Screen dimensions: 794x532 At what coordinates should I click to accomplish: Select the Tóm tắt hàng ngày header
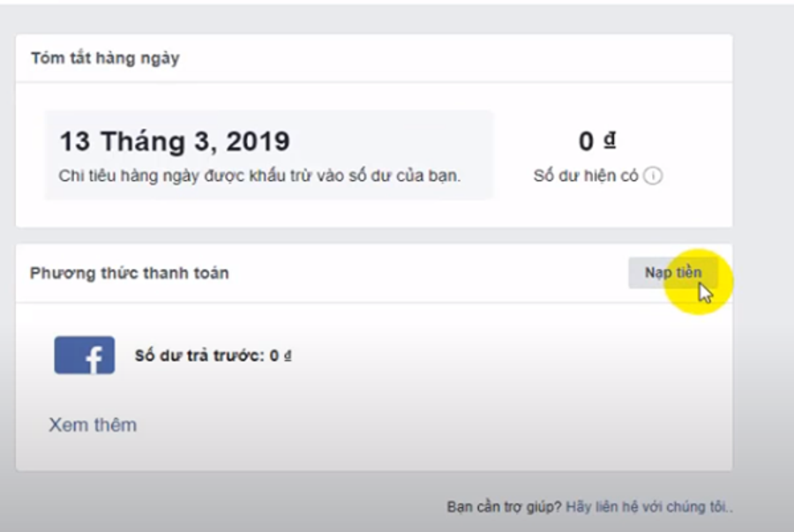(x=105, y=58)
